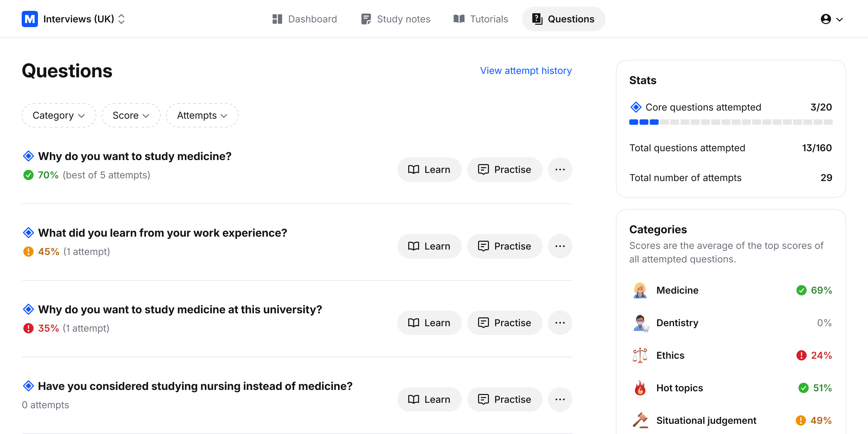Expand the Attempts filter dropdown

tap(202, 116)
